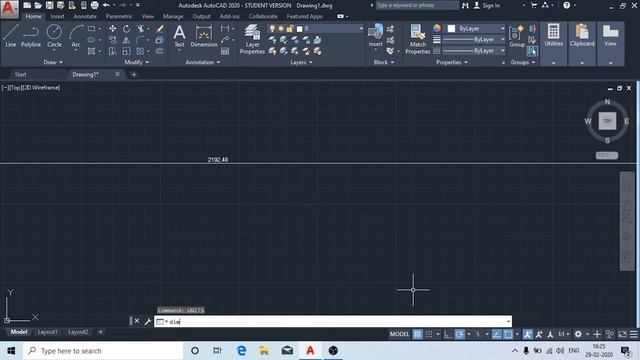The height and width of the screenshot is (360, 640).
Task: Click the Stretch tool icon
Action: [112, 51]
